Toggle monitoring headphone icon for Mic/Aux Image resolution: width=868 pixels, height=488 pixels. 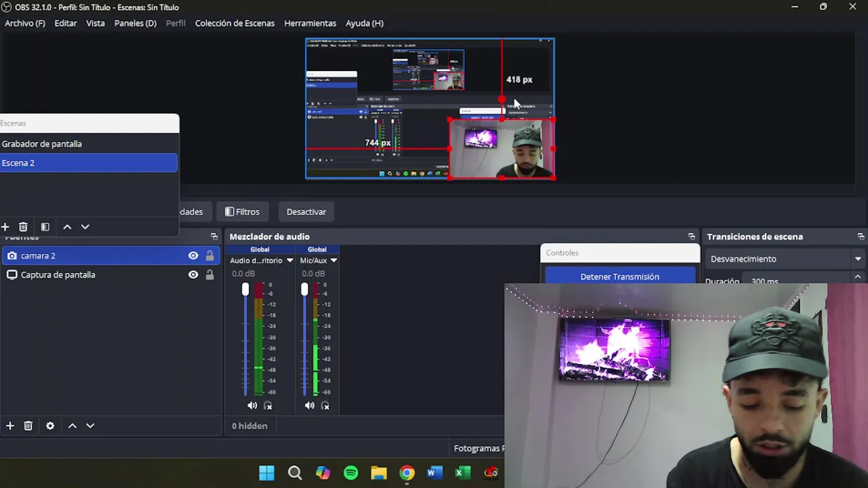(325, 405)
